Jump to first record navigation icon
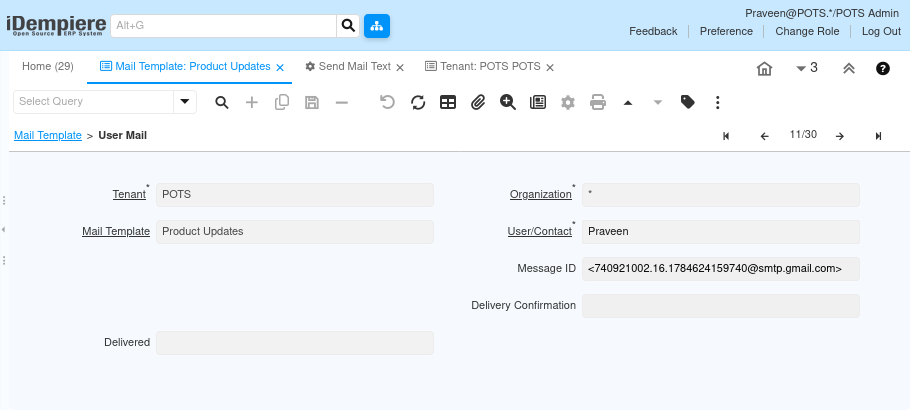Screen dimensions: 910x410 pyautogui.click(x=726, y=136)
